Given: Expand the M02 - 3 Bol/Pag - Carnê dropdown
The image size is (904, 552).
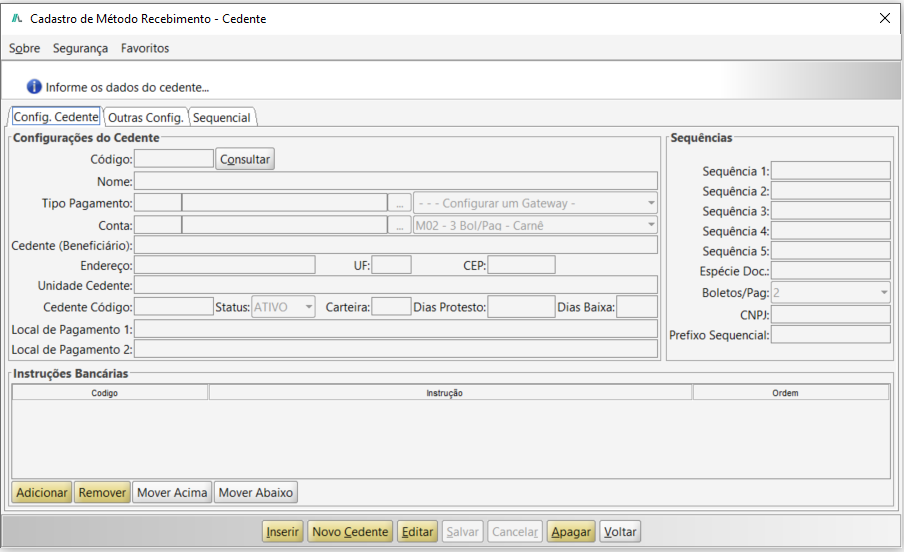Looking at the screenshot, I should 535,225.
